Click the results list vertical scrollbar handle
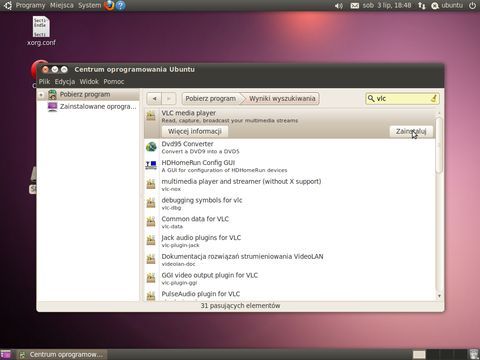The height and width of the screenshot is (360, 480). tap(439, 145)
